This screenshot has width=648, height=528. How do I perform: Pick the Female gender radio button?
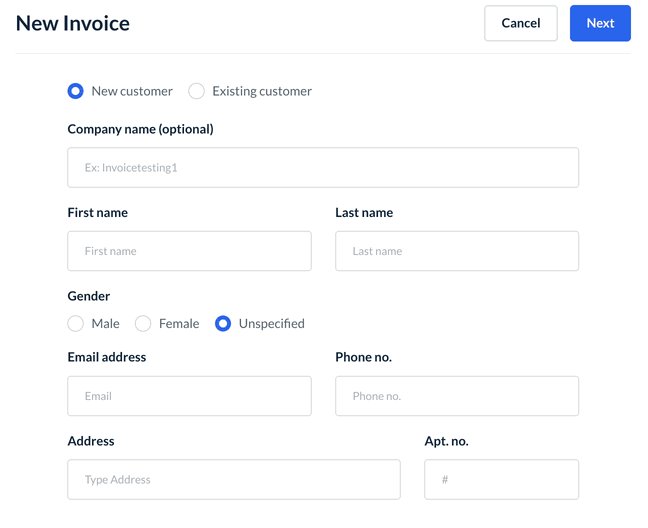click(x=143, y=323)
